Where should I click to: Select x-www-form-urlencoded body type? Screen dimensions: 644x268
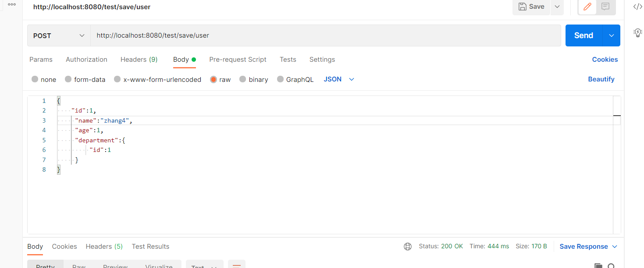point(117,79)
